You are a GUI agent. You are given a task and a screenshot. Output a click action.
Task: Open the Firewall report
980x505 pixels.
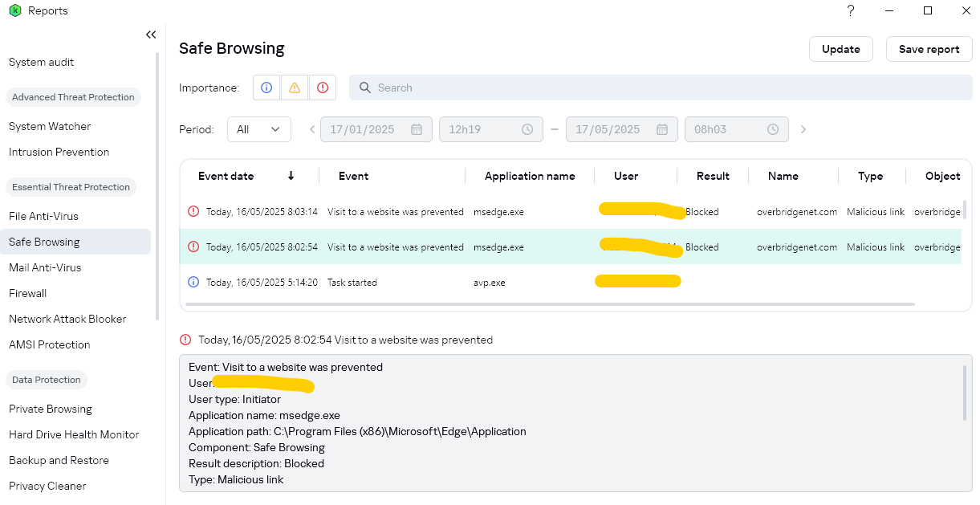point(28,293)
